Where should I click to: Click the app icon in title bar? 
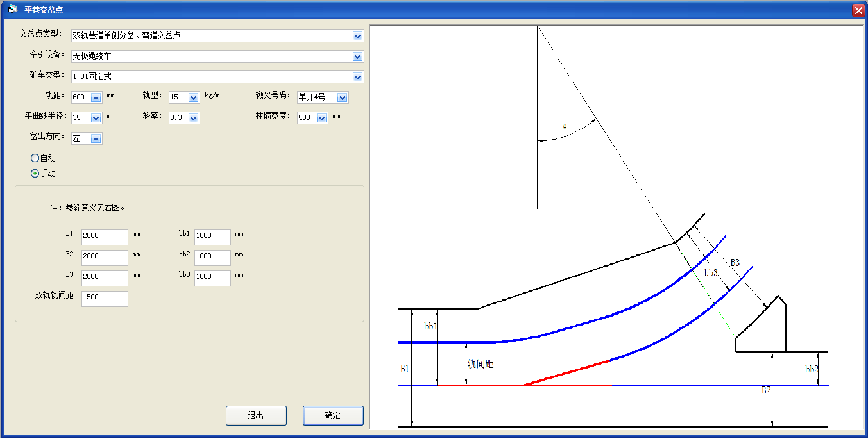12,10
